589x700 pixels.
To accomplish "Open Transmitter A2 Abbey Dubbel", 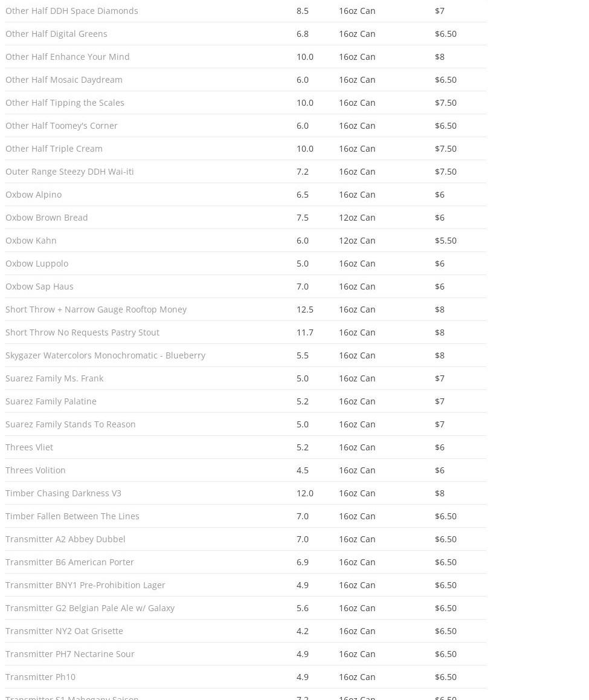I will coord(65,539).
